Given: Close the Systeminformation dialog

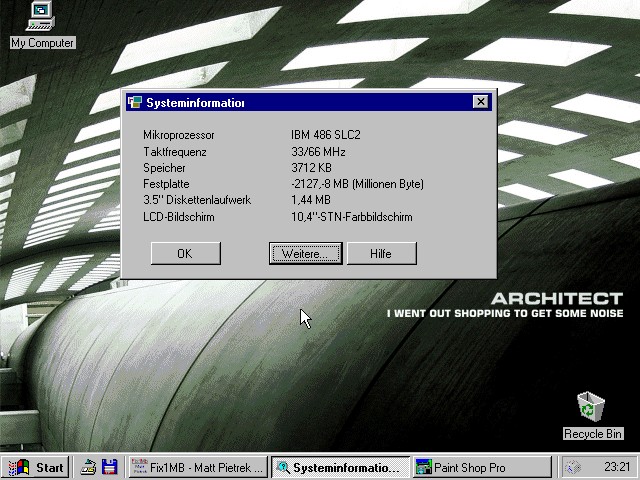Looking at the screenshot, I should tap(480, 102).
